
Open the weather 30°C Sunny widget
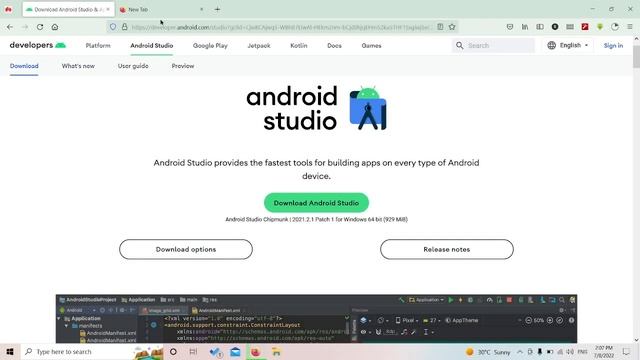488,352
